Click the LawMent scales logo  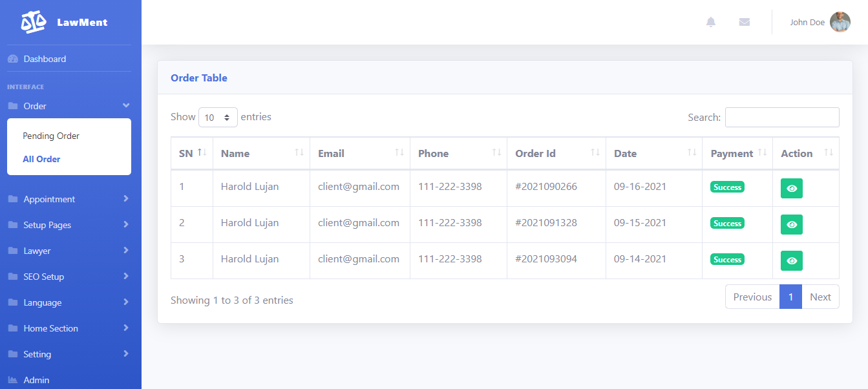coord(34,23)
